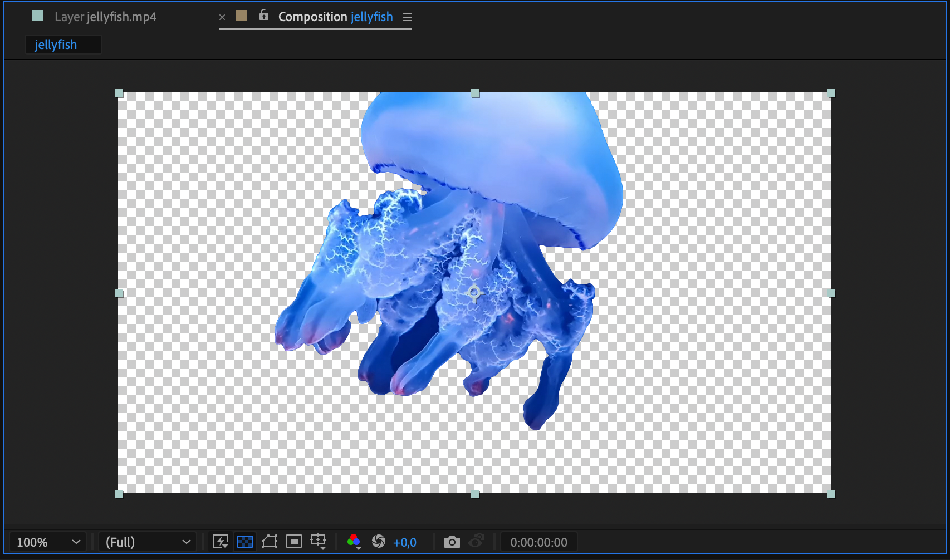Click the tan composition label color swatch

242,16
